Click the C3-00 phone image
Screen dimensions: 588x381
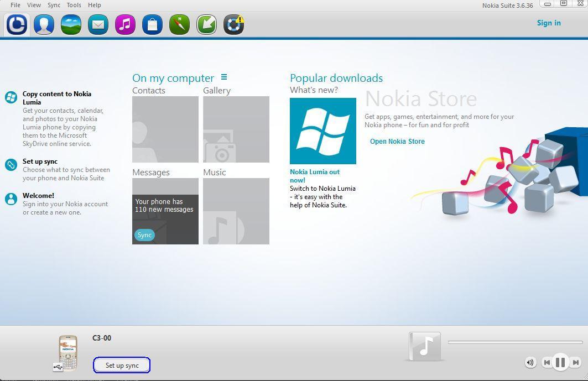(67, 353)
